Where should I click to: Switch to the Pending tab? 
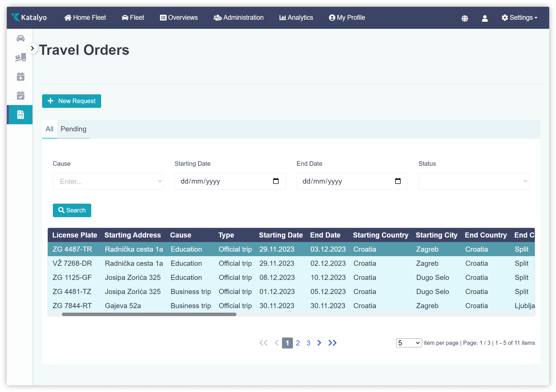(x=73, y=129)
